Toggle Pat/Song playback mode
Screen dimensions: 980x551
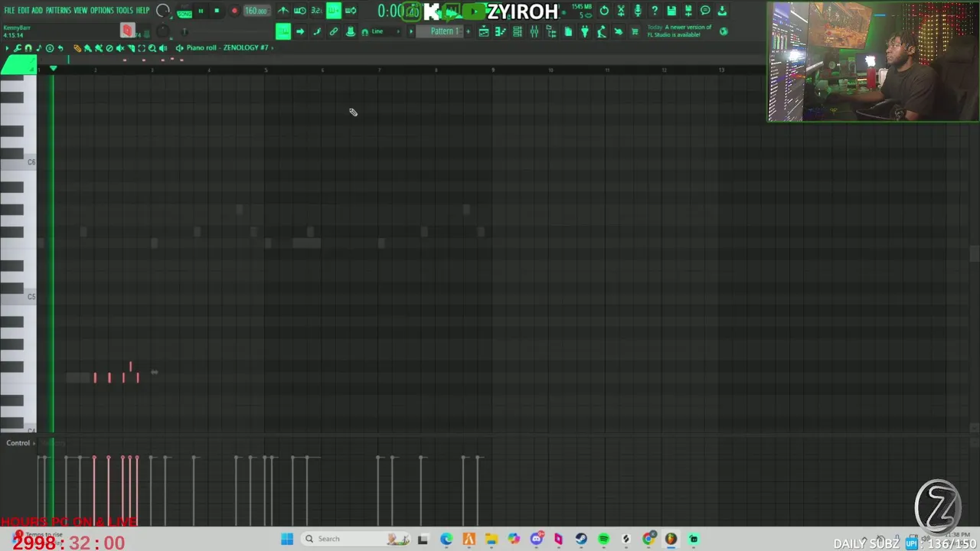[x=184, y=11]
